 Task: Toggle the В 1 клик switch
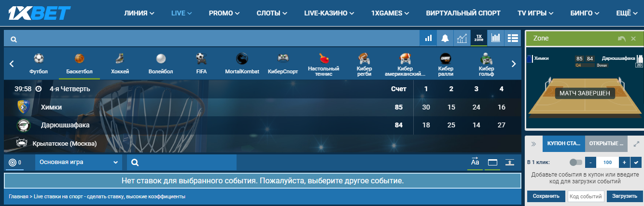click(576, 163)
